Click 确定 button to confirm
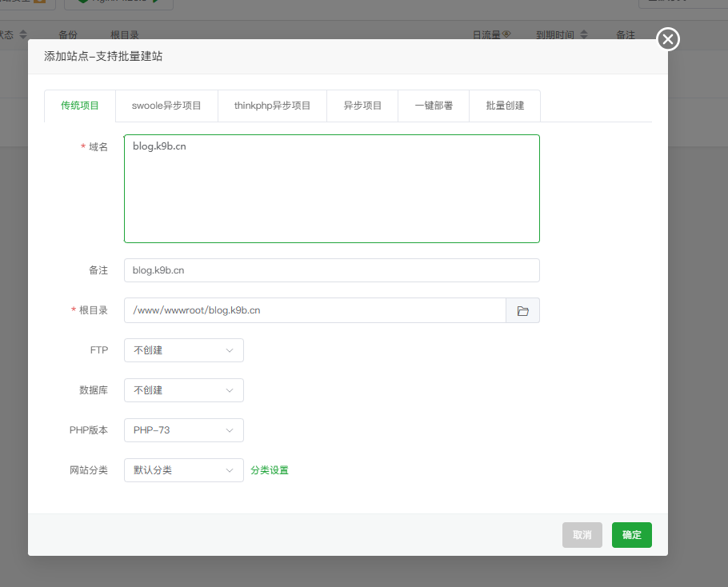This screenshot has width=728, height=587. pos(632,535)
